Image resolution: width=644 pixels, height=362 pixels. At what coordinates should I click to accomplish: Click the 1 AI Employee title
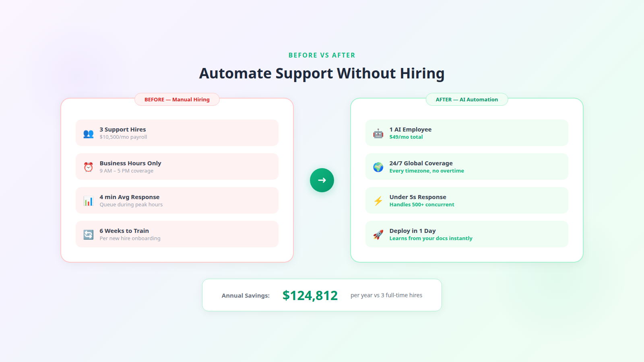point(411,130)
